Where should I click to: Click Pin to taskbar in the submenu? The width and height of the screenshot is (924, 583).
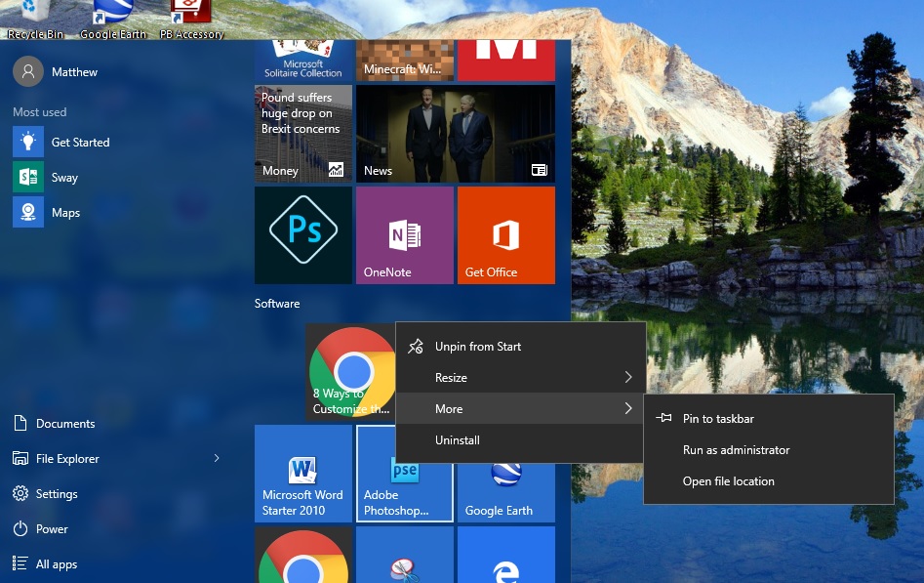click(x=718, y=418)
